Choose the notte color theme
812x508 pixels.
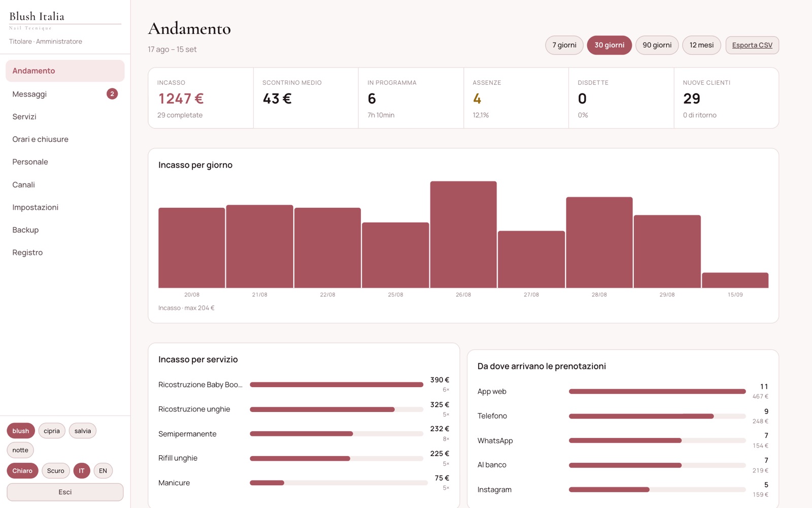point(20,450)
